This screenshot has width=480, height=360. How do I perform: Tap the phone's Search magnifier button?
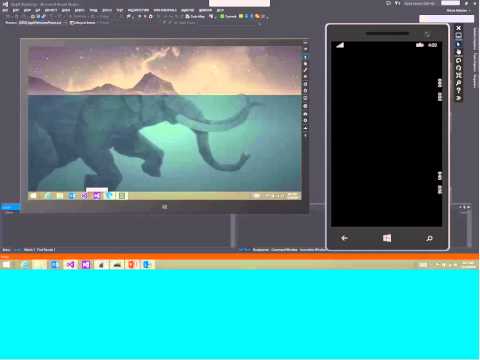(x=429, y=238)
